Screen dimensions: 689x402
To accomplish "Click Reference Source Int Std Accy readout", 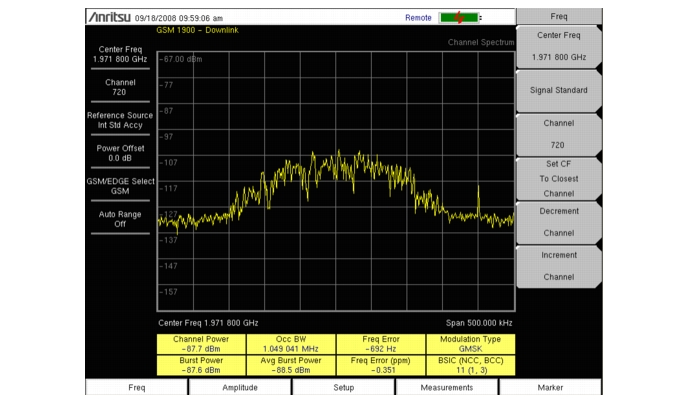I will tap(120, 120).
